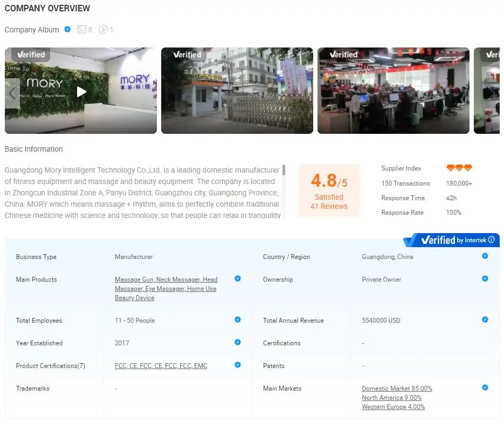Click the Response Time ≤2h value
Screen dimensions: 504x422
(x=451, y=198)
